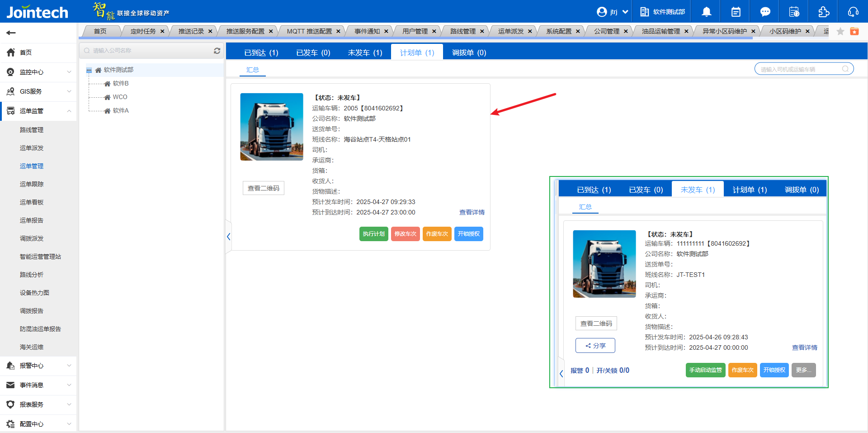Collapse the 软件测试部 tree node

(x=89, y=70)
